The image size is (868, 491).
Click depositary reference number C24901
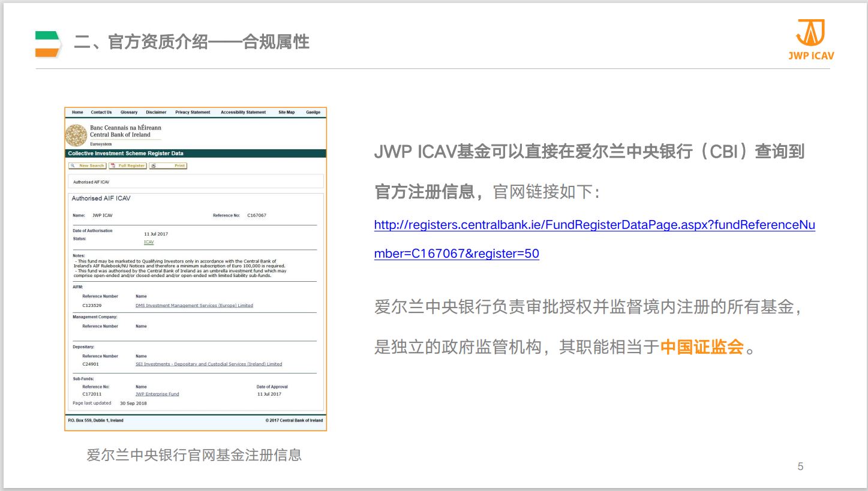91,364
